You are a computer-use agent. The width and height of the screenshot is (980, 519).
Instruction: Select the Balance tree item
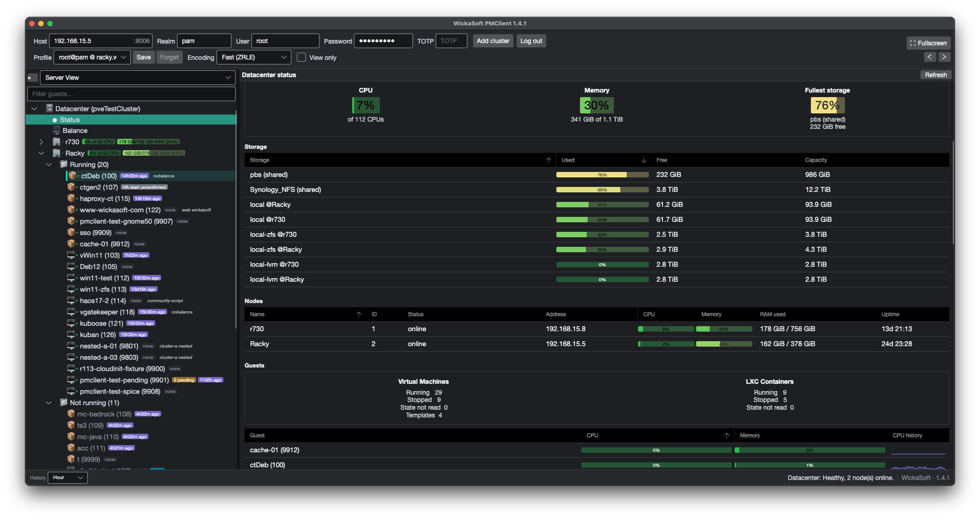tap(131, 130)
